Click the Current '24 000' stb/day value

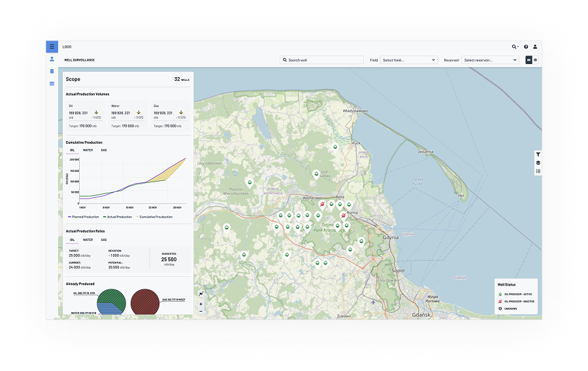coord(80,268)
